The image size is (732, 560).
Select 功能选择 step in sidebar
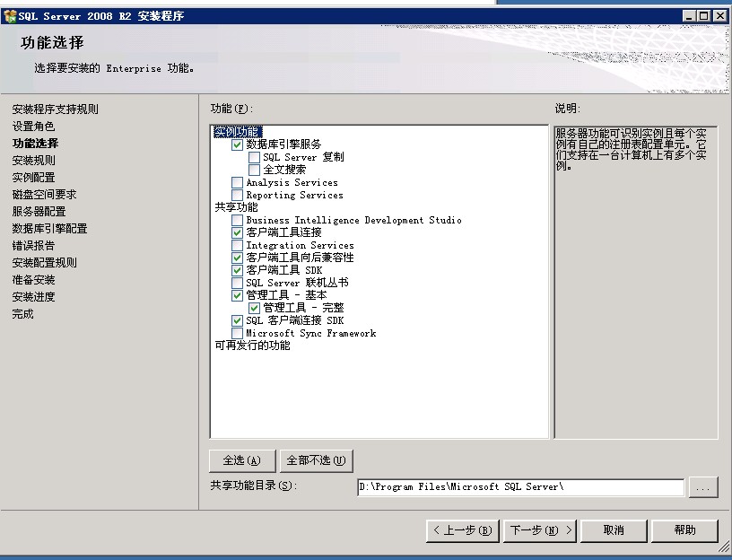coord(36,144)
